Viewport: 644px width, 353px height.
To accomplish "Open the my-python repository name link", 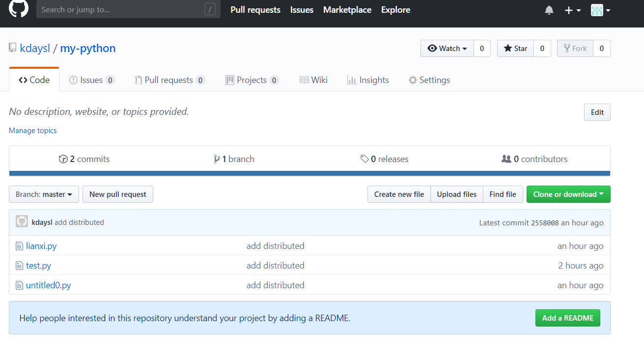I will click(88, 48).
